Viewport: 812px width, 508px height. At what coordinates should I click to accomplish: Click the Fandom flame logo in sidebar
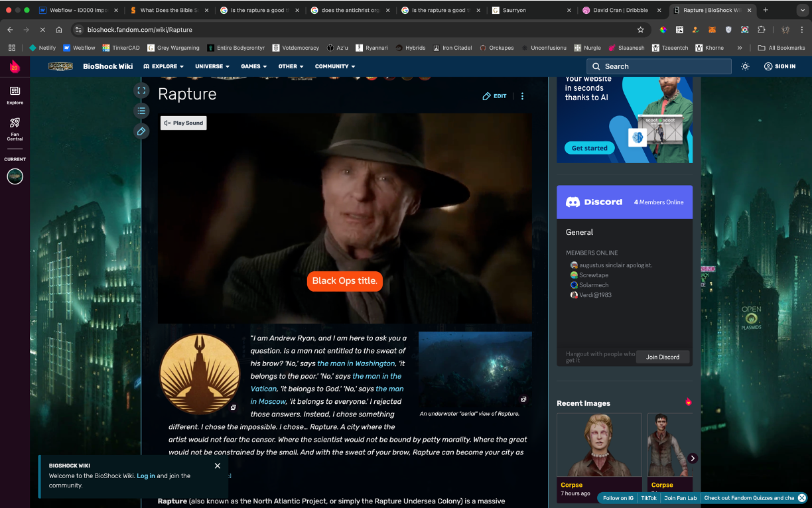15,66
